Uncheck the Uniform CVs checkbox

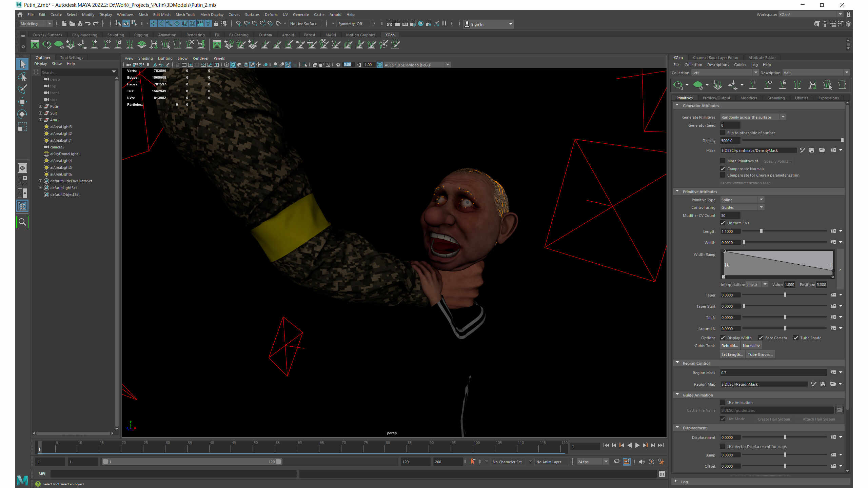point(723,223)
